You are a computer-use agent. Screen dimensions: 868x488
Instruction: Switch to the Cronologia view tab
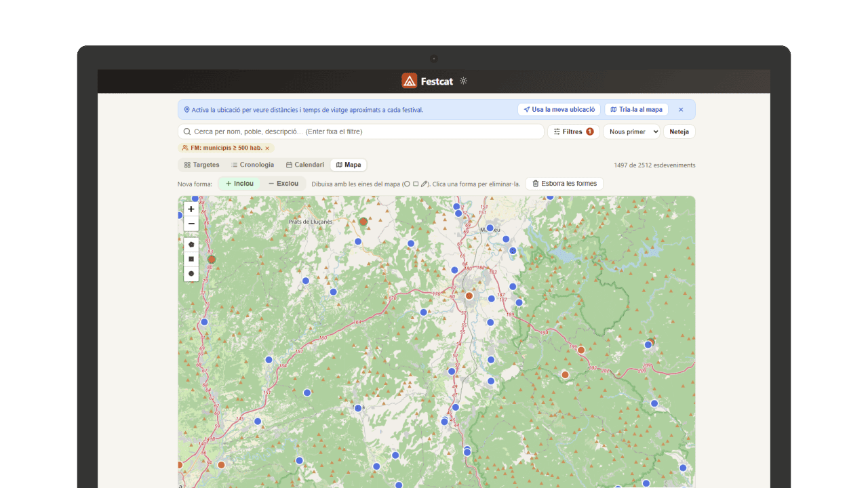pyautogui.click(x=253, y=165)
